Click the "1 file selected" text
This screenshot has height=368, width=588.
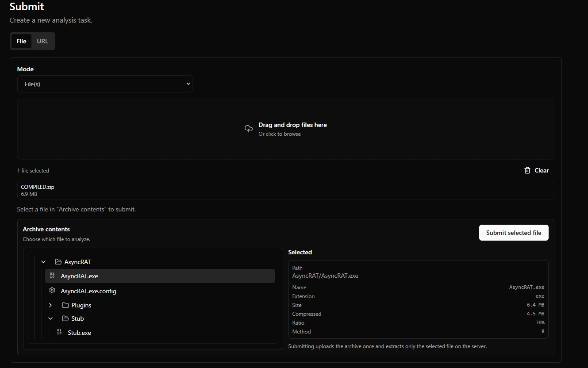(x=33, y=171)
